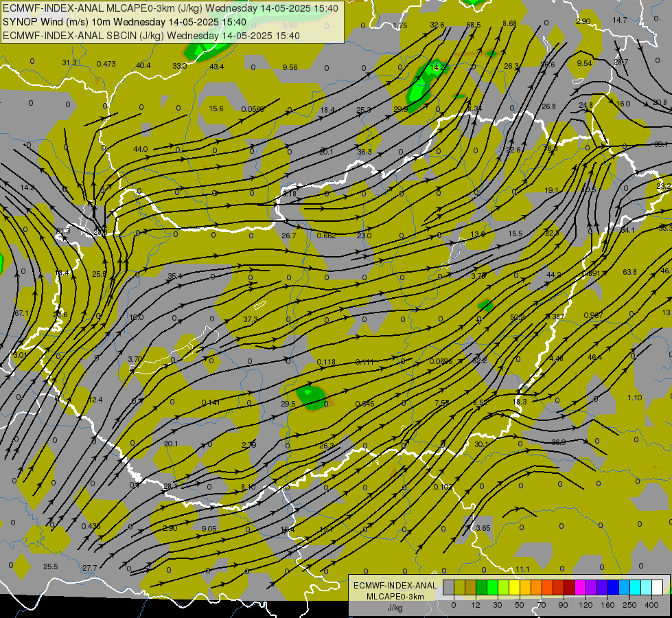Click the 40.4 map value
The height and width of the screenshot is (618, 672).
(x=143, y=65)
